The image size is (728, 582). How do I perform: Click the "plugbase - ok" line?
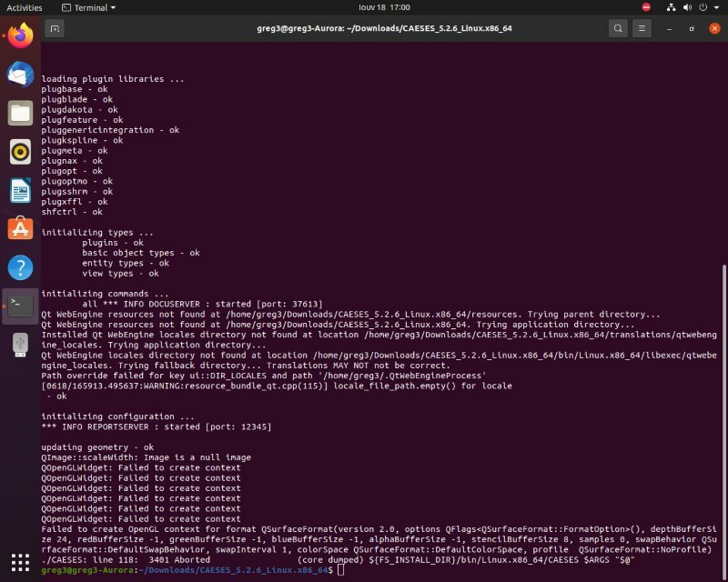click(x=75, y=89)
